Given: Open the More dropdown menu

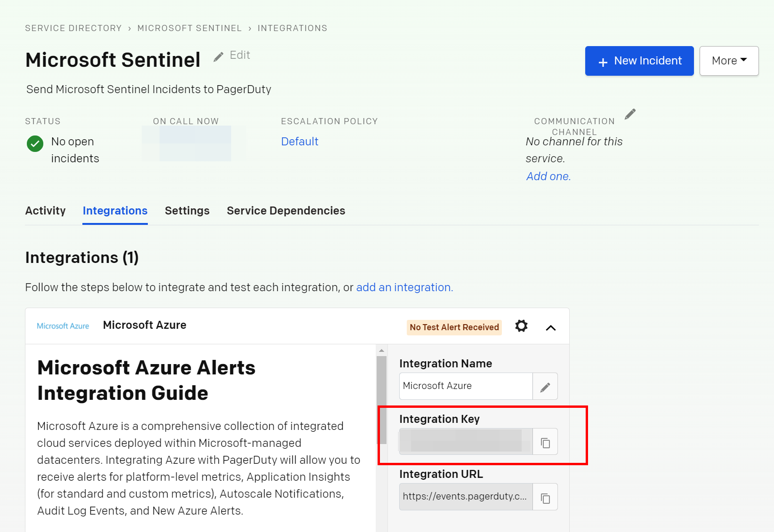Looking at the screenshot, I should (x=729, y=61).
